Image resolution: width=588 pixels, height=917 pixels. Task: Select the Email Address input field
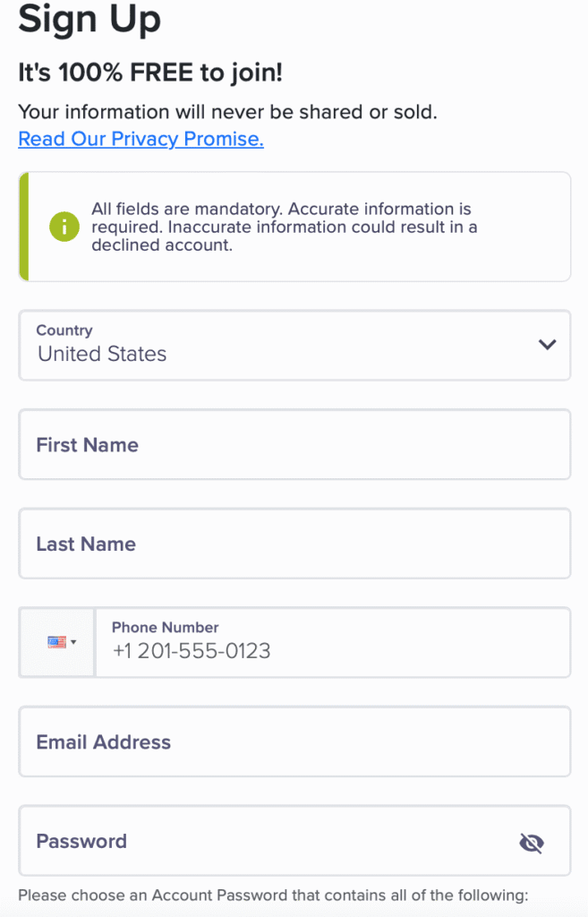click(294, 741)
